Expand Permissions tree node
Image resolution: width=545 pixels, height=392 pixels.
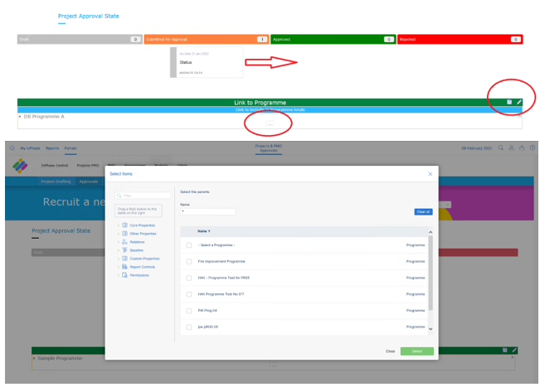118,275
